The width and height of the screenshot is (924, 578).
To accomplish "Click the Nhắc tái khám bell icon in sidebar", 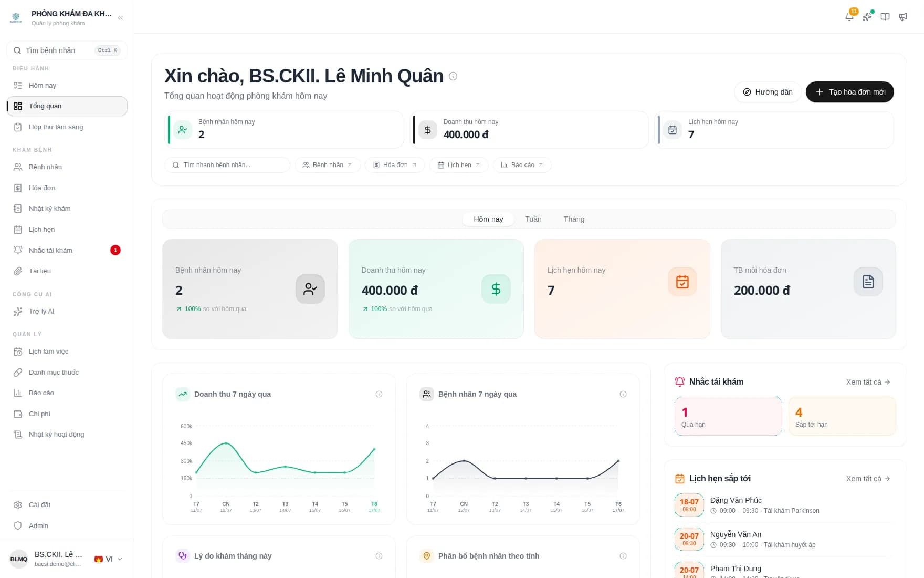I will tap(18, 250).
